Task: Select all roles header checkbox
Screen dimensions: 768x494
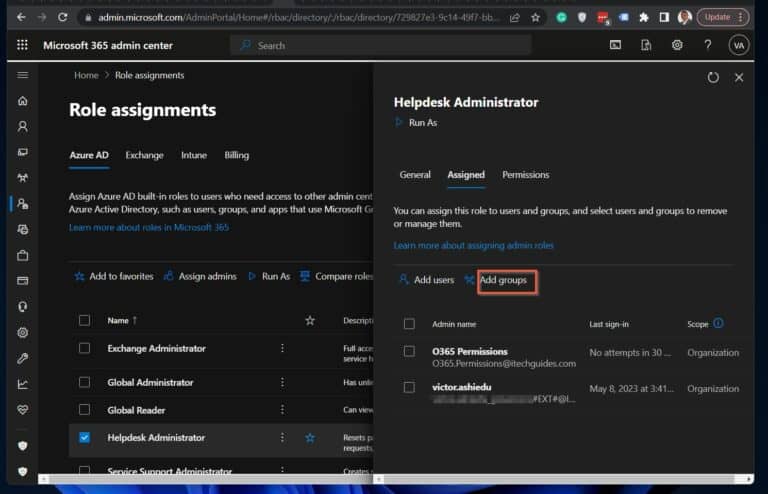Action: [84, 320]
